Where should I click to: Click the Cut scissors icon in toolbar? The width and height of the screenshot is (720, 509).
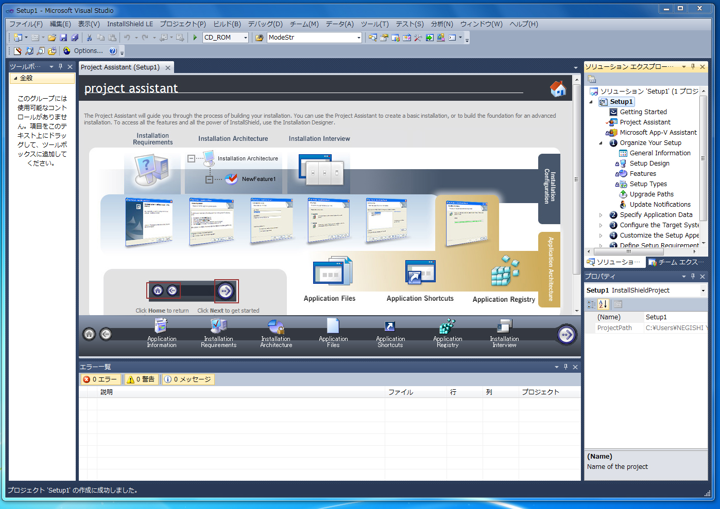click(90, 38)
